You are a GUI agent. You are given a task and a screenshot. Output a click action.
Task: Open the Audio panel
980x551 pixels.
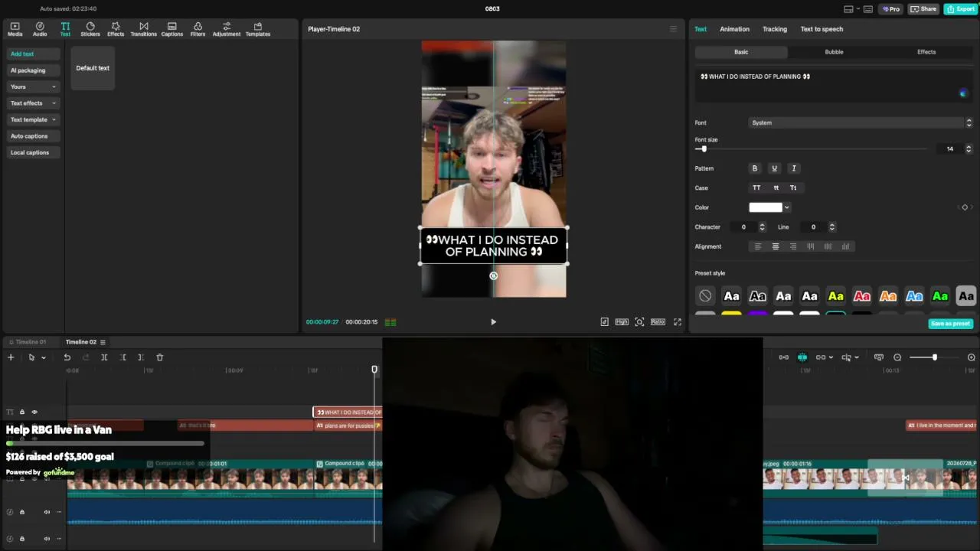pyautogui.click(x=40, y=29)
